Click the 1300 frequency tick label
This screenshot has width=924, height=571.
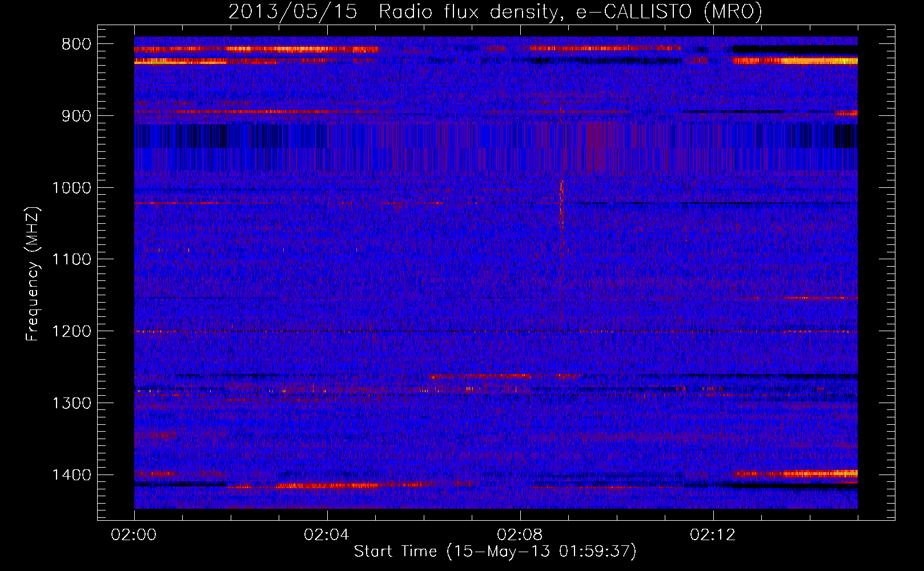click(71, 403)
